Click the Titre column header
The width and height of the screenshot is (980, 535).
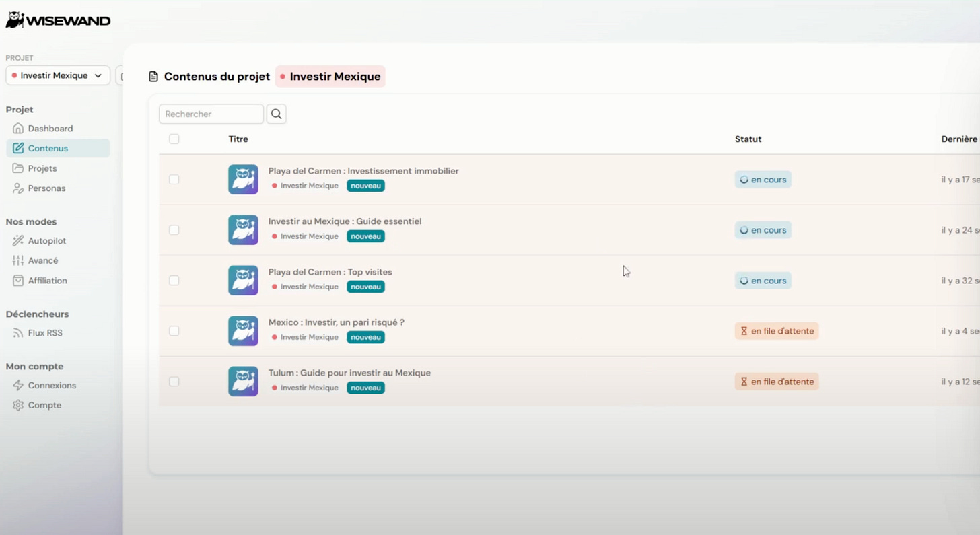point(238,139)
